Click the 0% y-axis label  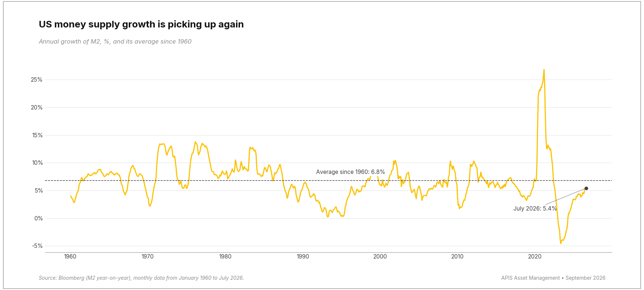38,218
